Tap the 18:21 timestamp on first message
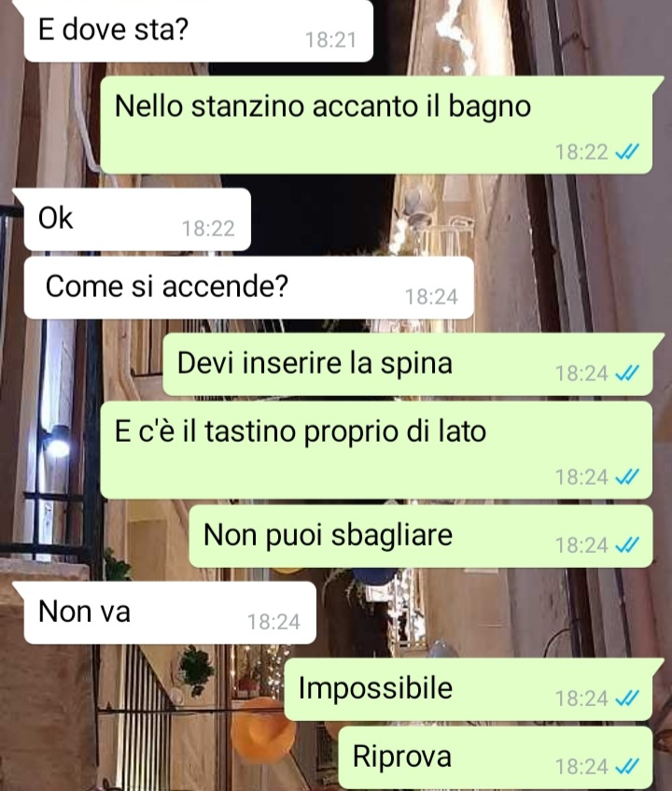672x791 pixels. pyautogui.click(x=330, y=40)
